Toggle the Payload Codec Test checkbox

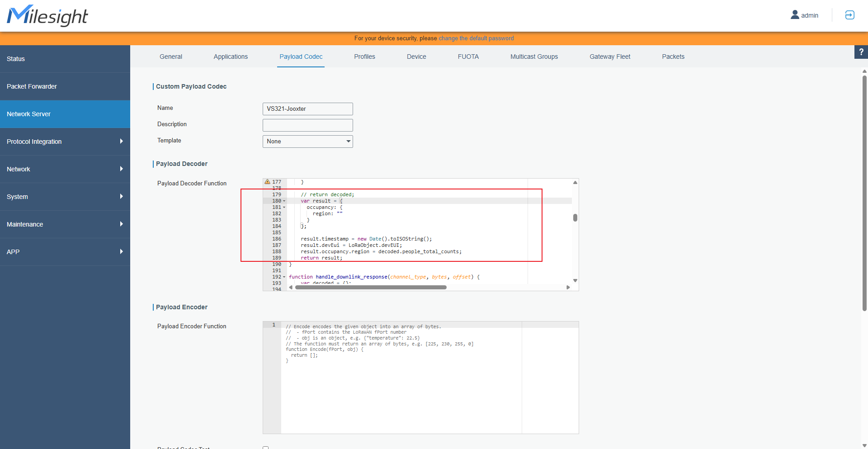point(266,448)
